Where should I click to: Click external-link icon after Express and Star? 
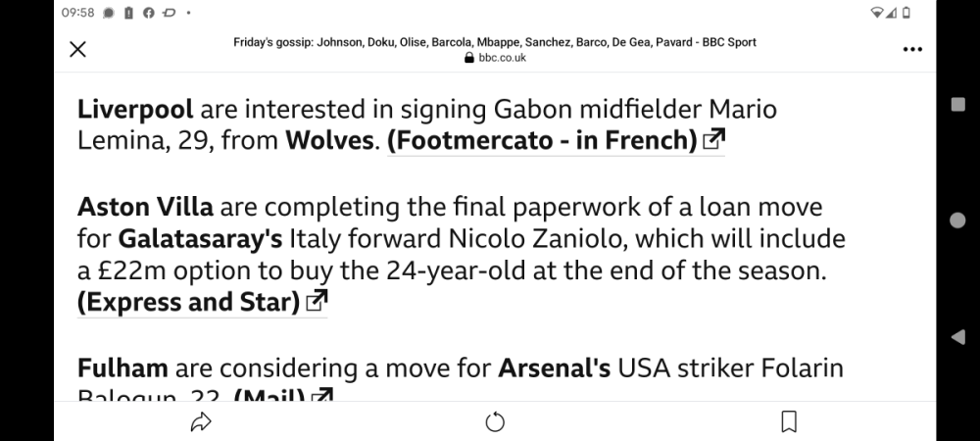tap(316, 303)
